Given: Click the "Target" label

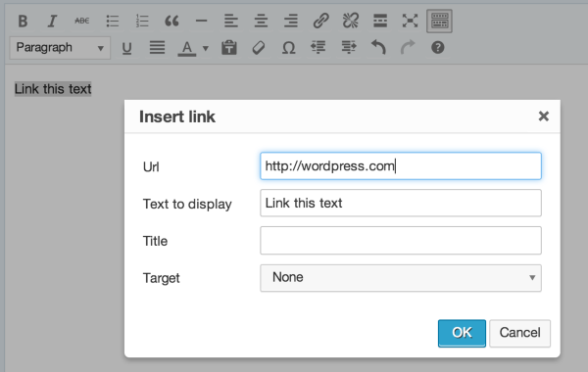Looking at the screenshot, I should (162, 278).
